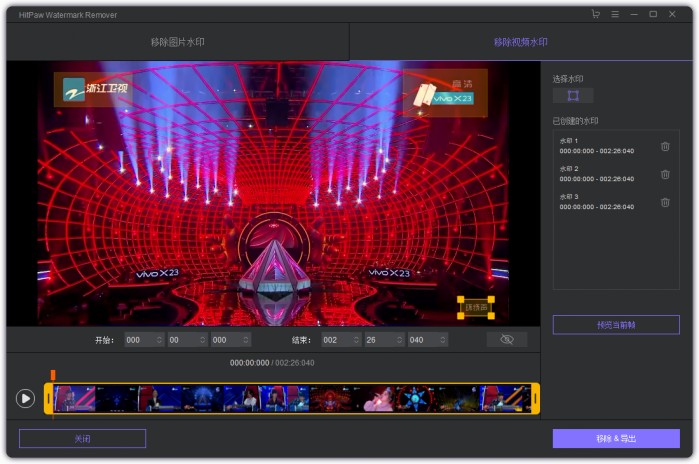Delete 水印 3 with its trash icon
The height and width of the screenshot is (464, 699).
(665, 202)
